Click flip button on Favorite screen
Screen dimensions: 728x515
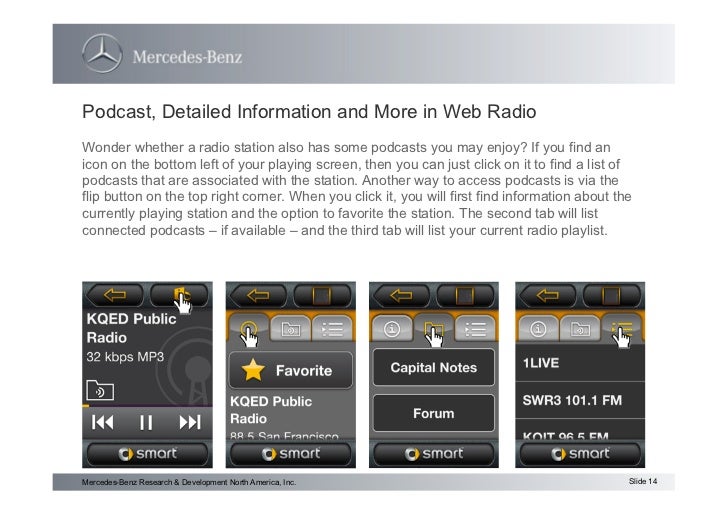click(323, 295)
